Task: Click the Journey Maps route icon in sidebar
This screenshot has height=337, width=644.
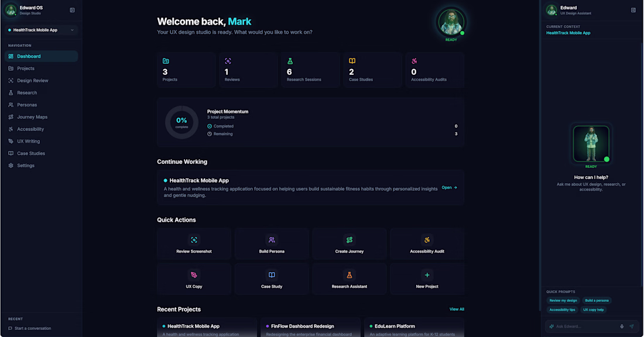Action: coord(11,117)
